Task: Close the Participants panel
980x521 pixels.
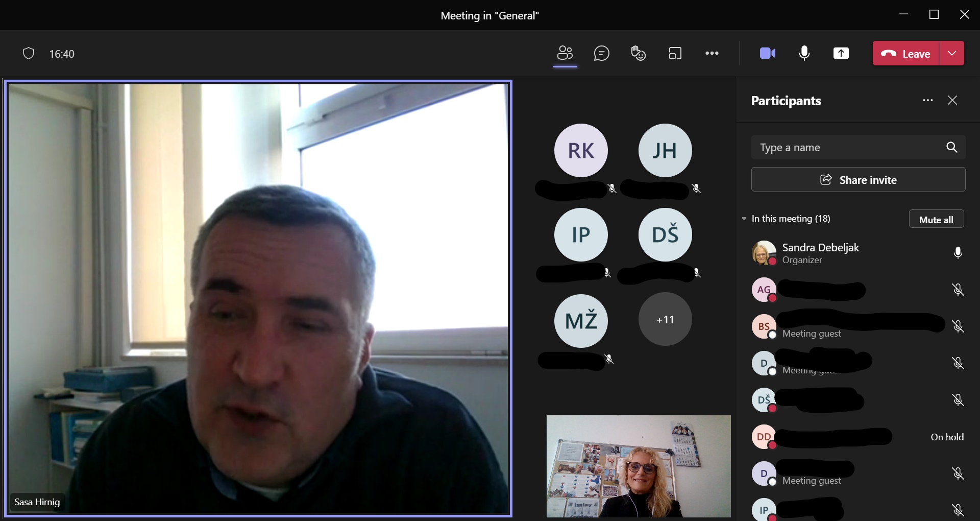Action: (952, 100)
